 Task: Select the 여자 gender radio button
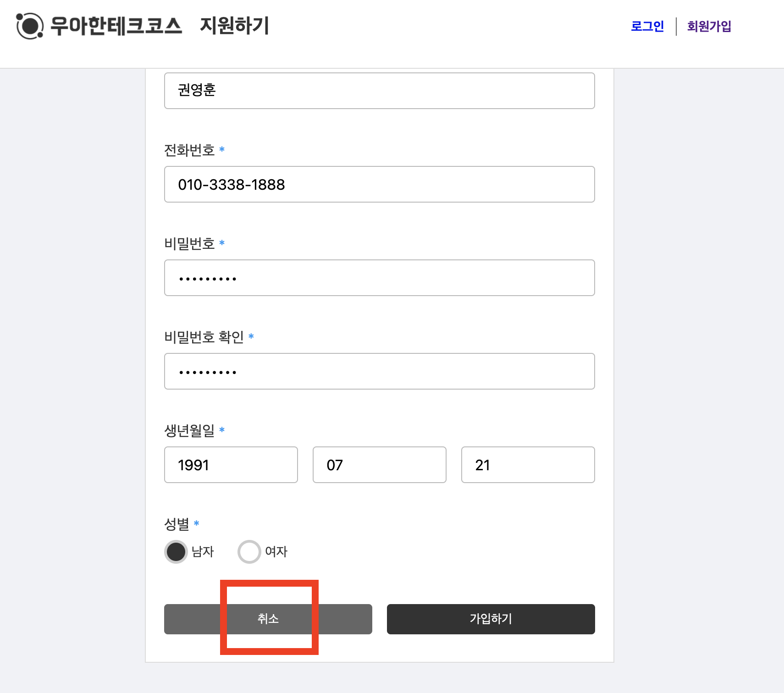coord(249,551)
